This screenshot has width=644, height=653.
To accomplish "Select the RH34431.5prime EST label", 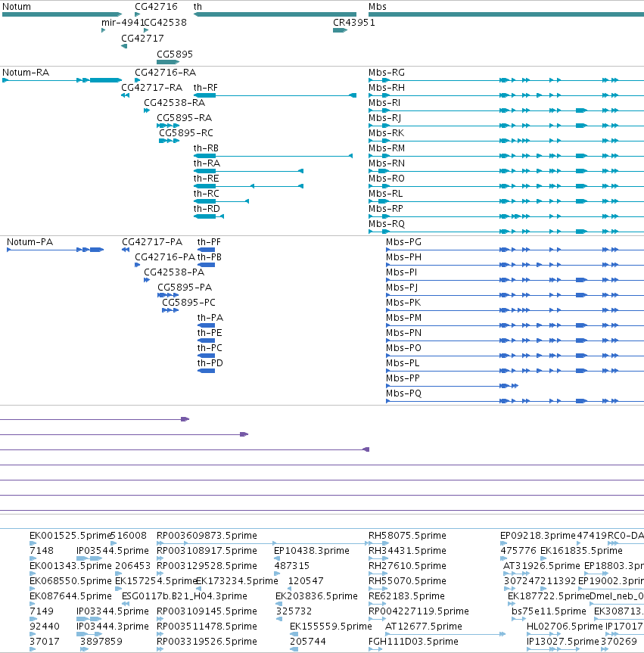I will point(407,551).
